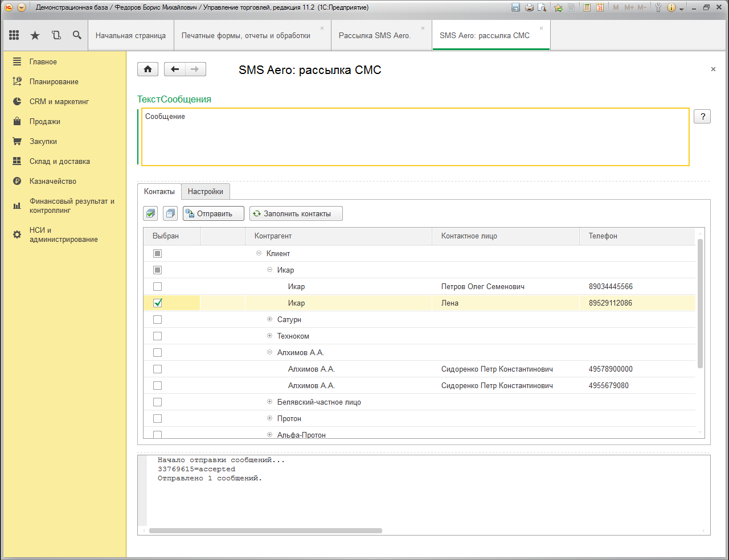729x560 pixels.
Task: Click the M+ memory button in the title bar
Action: 629,7
